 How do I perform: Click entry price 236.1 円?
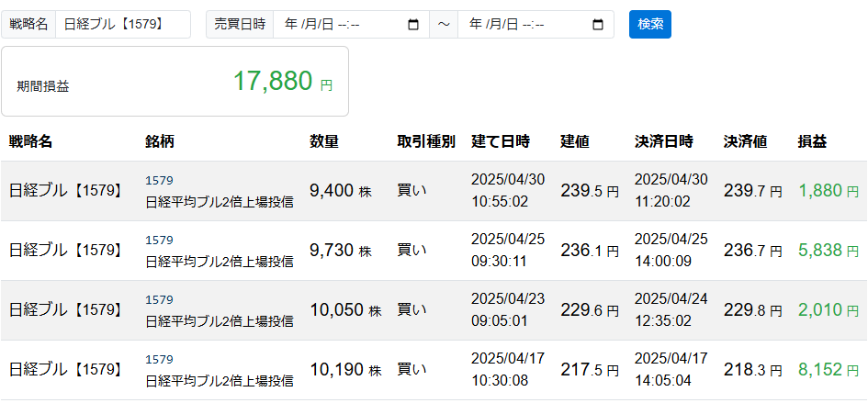pos(590,251)
